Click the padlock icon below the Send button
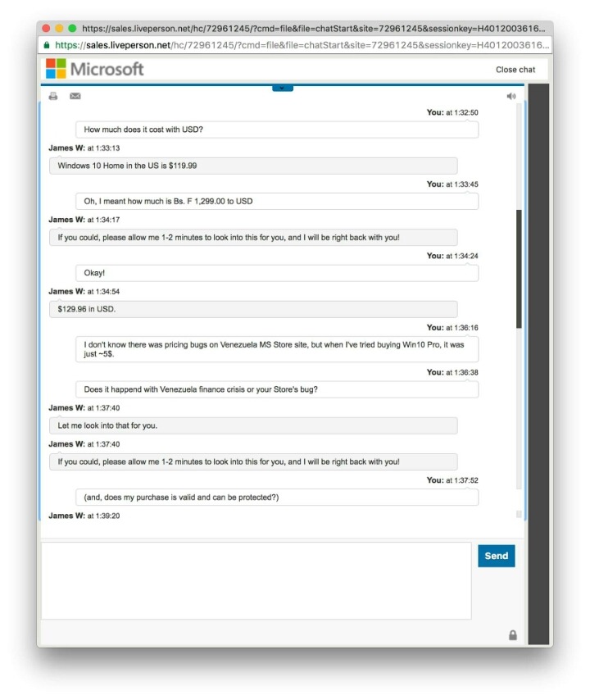590x700 pixels. click(x=513, y=634)
